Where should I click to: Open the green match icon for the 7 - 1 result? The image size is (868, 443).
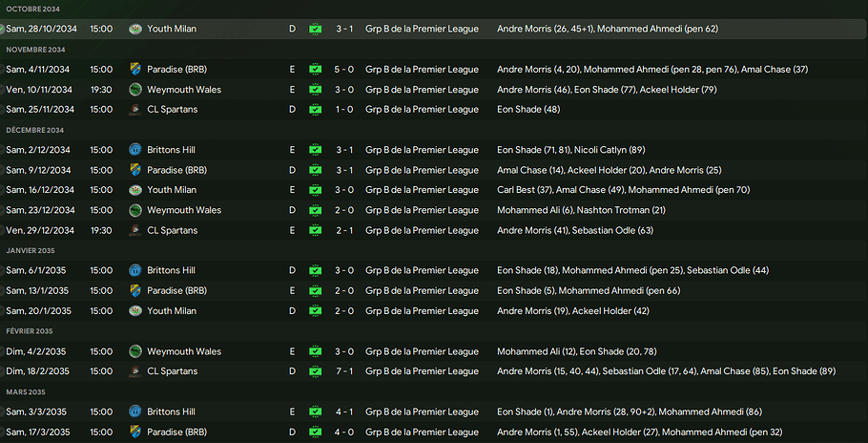tap(316, 370)
